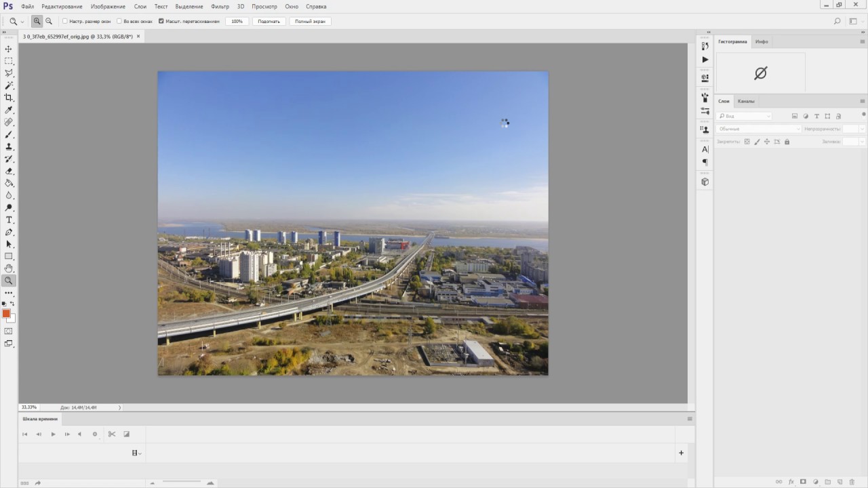This screenshot has height=488, width=868.
Task: Select the Blur tool
Action: (9, 195)
